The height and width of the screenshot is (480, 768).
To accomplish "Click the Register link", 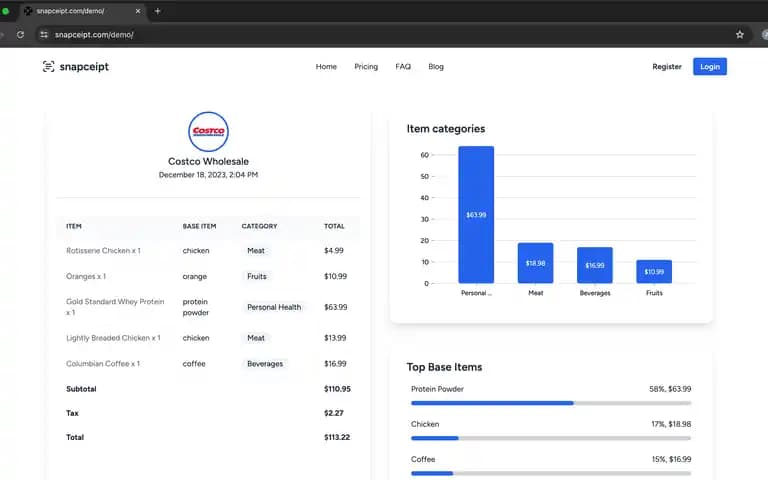I will pyautogui.click(x=667, y=67).
